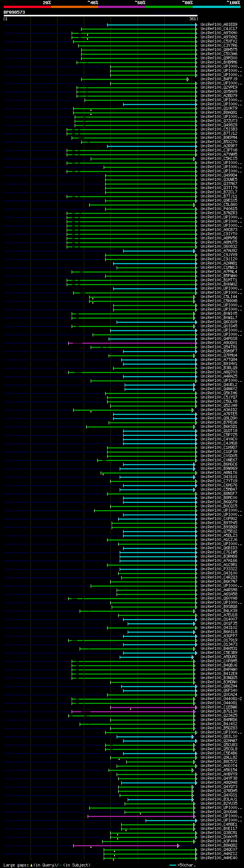Screen dimensions: 244x868
Task: Select the UniRef100_Q4PGS8 label
Action: click(x=219, y=339)
